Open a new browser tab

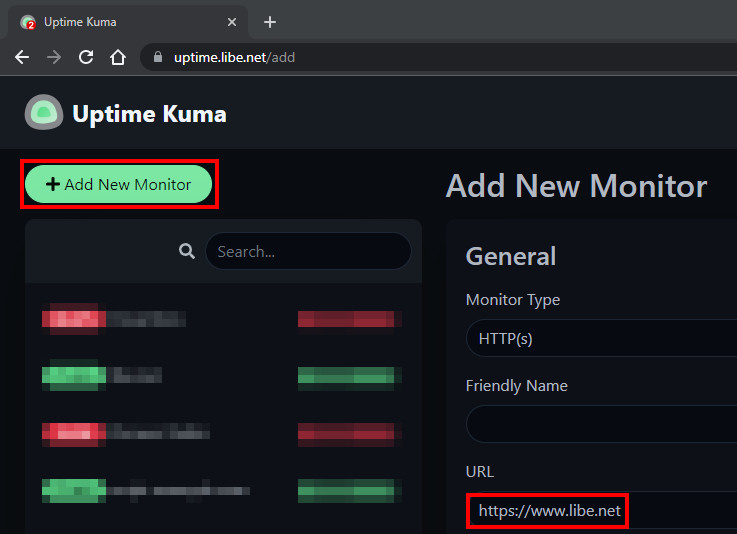click(270, 22)
